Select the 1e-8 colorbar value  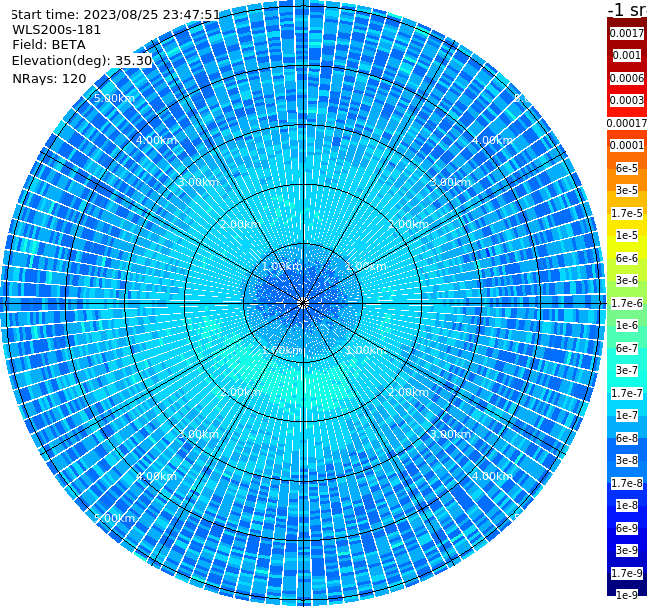627,505
